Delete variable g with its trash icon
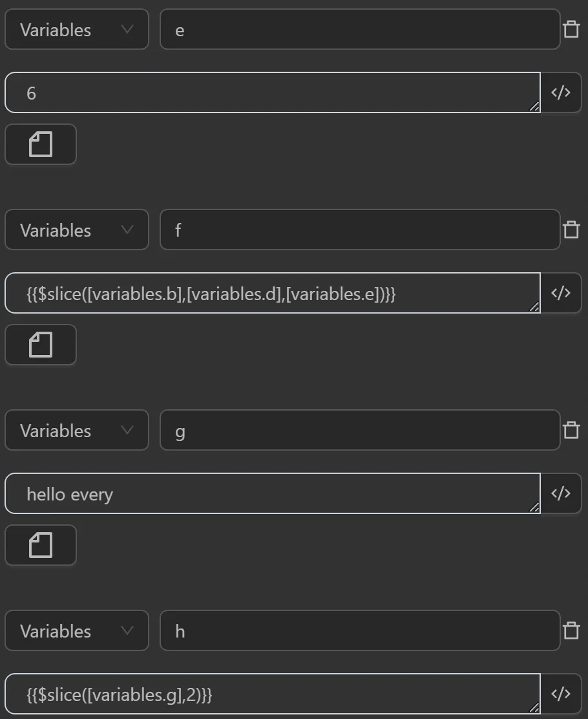The height and width of the screenshot is (719, 588). (571, 430)
